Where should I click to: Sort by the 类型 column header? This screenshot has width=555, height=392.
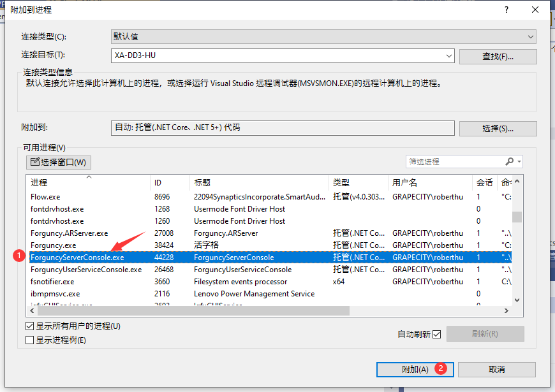(359, 182)
